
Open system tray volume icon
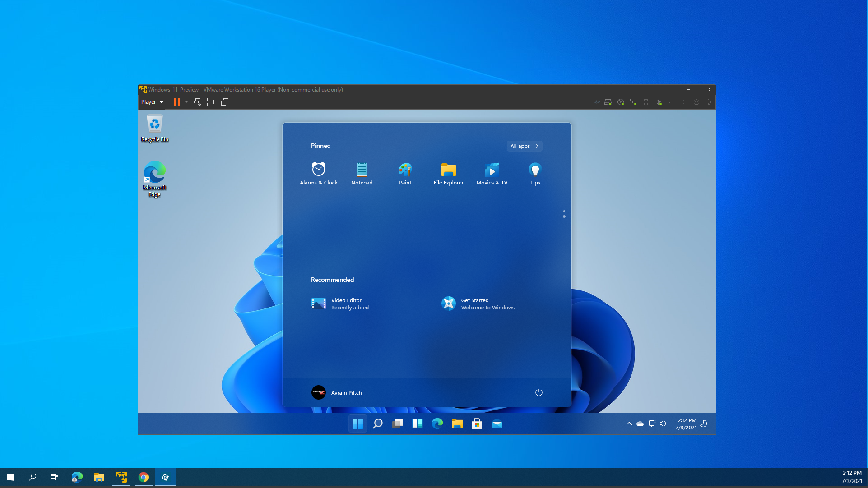click(x=662, y=424)
